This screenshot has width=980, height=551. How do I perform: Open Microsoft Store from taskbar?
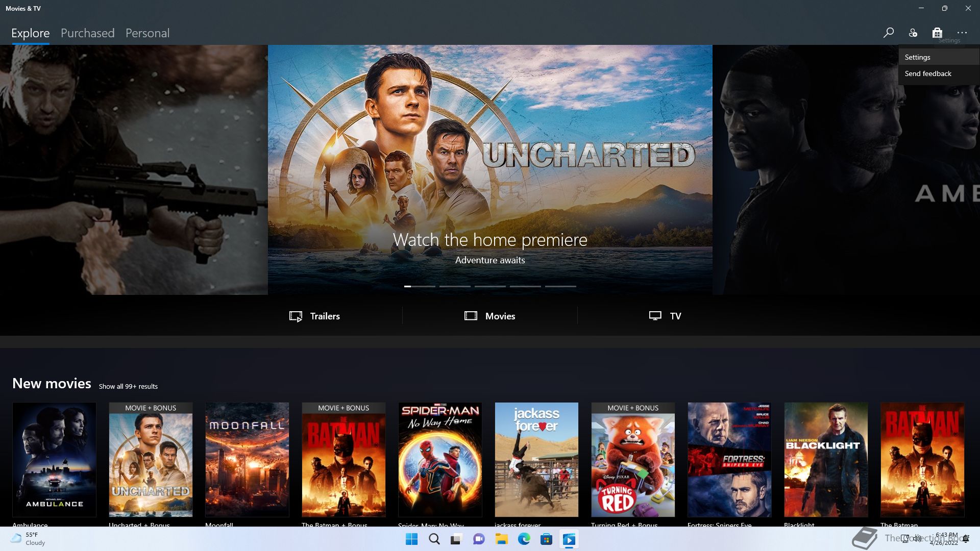546,539
